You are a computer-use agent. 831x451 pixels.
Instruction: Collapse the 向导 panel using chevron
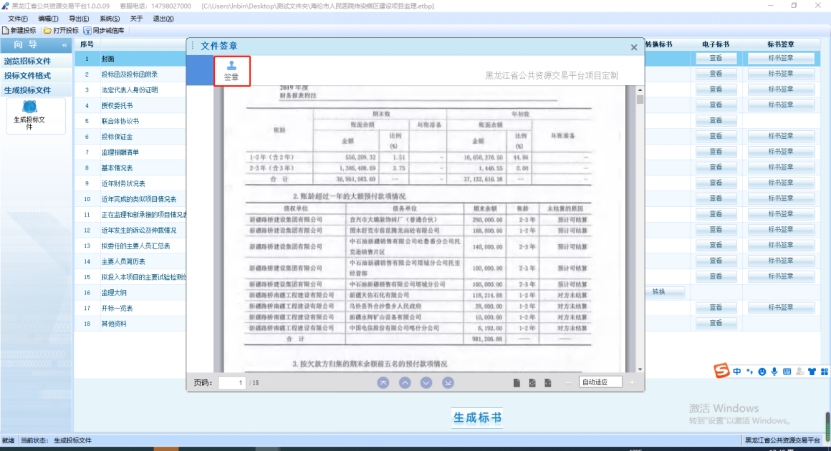[64, 45]
